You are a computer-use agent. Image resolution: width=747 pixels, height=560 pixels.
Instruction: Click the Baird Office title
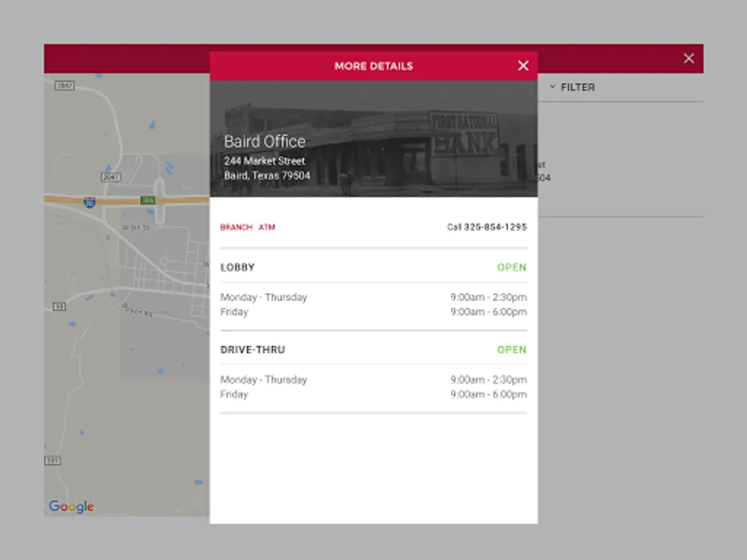point(265,141)
